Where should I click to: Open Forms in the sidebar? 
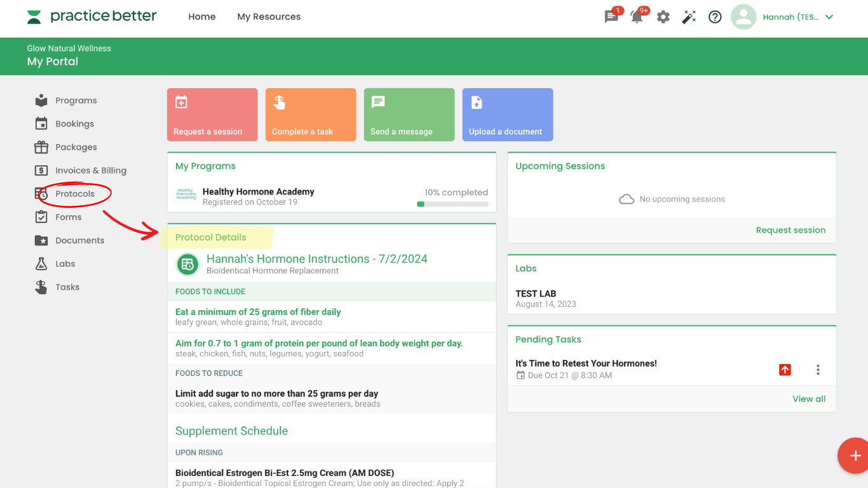click(69, 217)
